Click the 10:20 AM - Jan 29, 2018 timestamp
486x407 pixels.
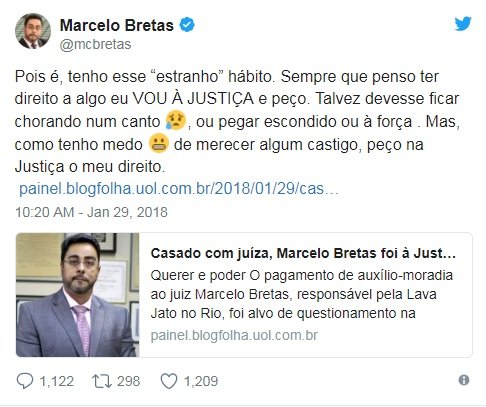coord(91,212)
